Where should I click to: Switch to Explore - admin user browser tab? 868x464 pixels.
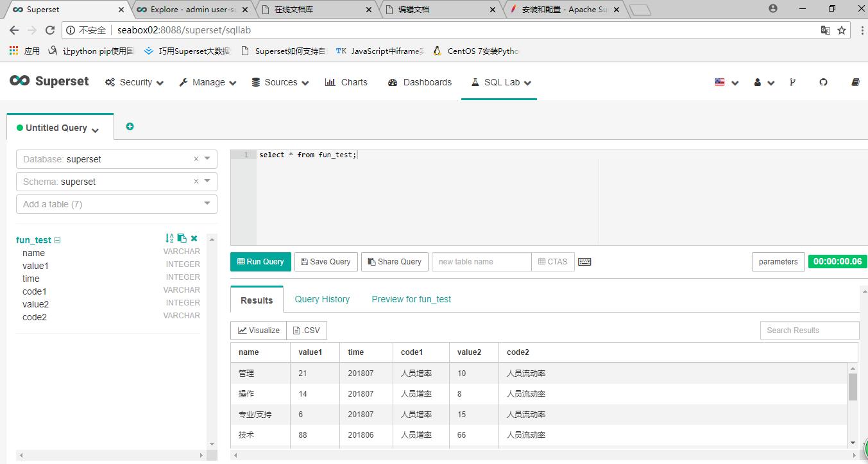(193, 10)
